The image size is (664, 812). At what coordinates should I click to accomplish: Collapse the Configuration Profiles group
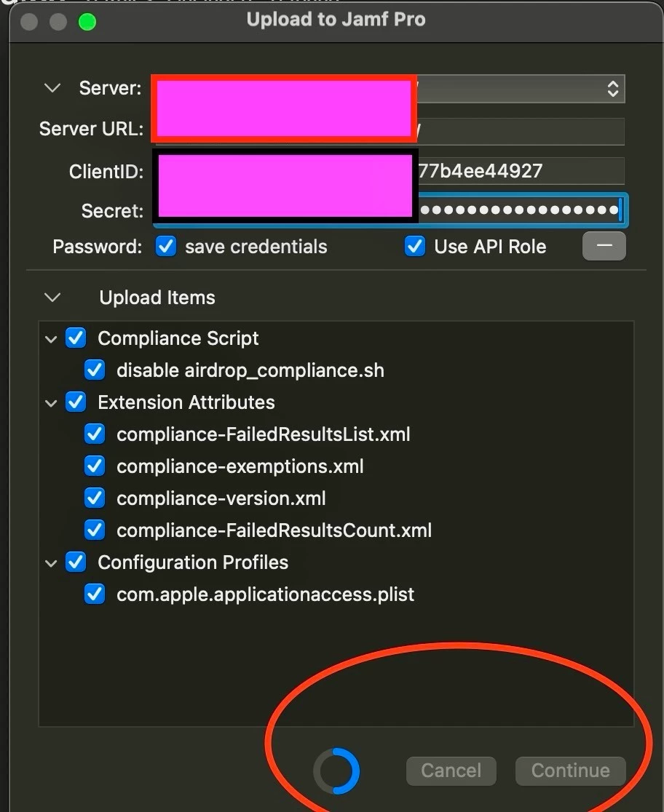[x=51, y=563]
